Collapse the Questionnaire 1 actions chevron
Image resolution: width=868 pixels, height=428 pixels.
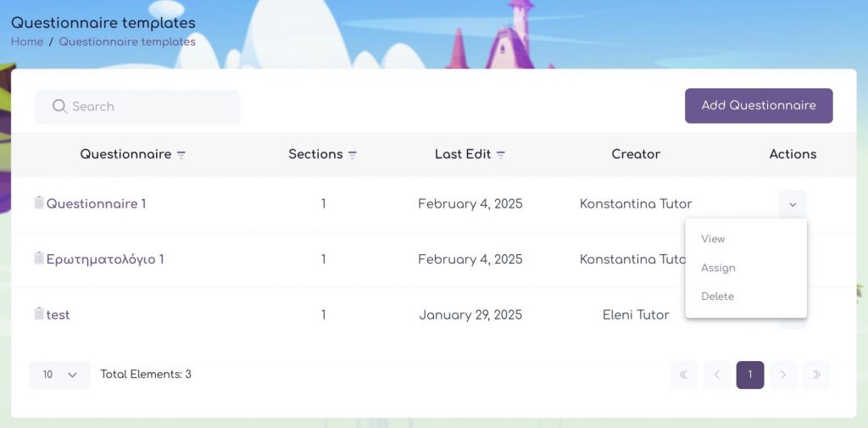pyautogui.click(x=793, y=204)
